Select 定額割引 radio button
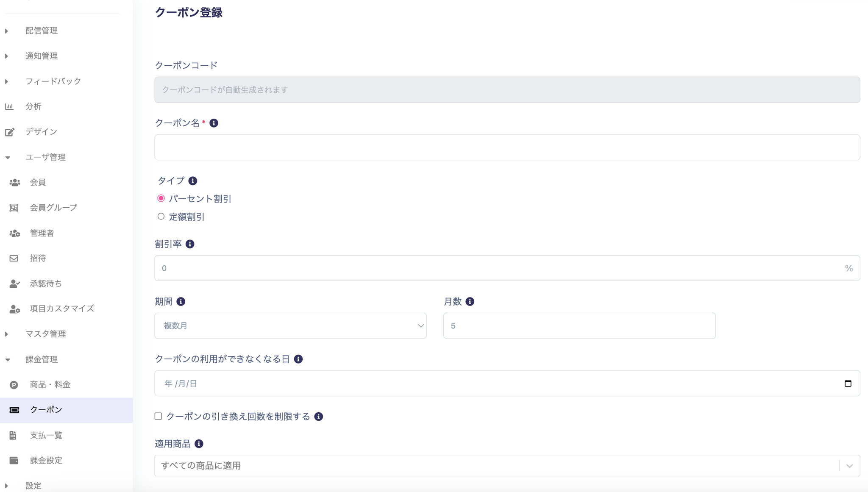 pyautogui.click(x=161, y=217)
